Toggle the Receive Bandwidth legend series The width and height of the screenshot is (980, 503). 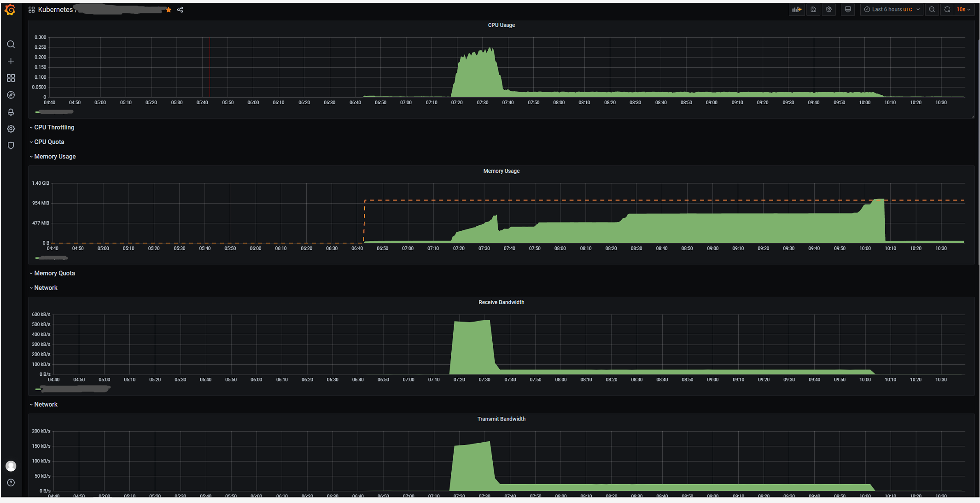[74, 388]
